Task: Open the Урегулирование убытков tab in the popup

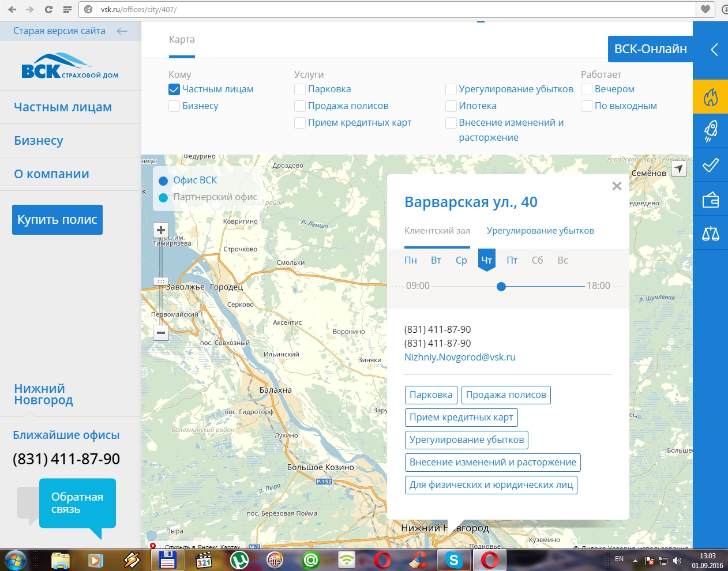Action: pos(541,231)
